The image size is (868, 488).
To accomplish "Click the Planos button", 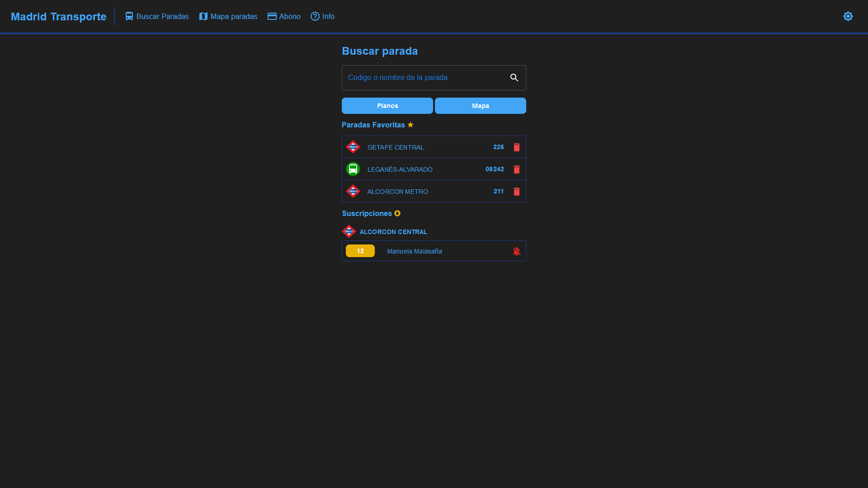I will coord(387,106).
